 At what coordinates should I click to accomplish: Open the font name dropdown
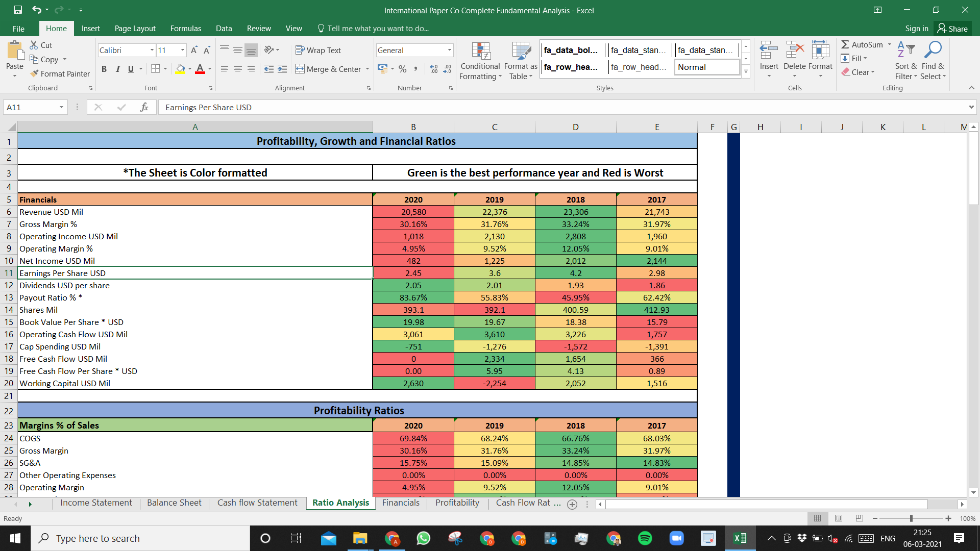[x=152, y=50]
